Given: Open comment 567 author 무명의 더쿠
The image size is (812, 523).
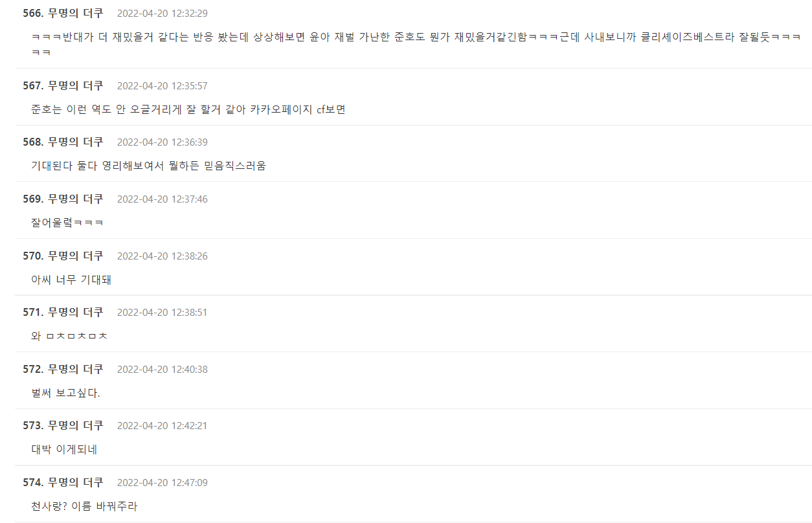Looking at the screenshot, I should [x=75, y=85].
